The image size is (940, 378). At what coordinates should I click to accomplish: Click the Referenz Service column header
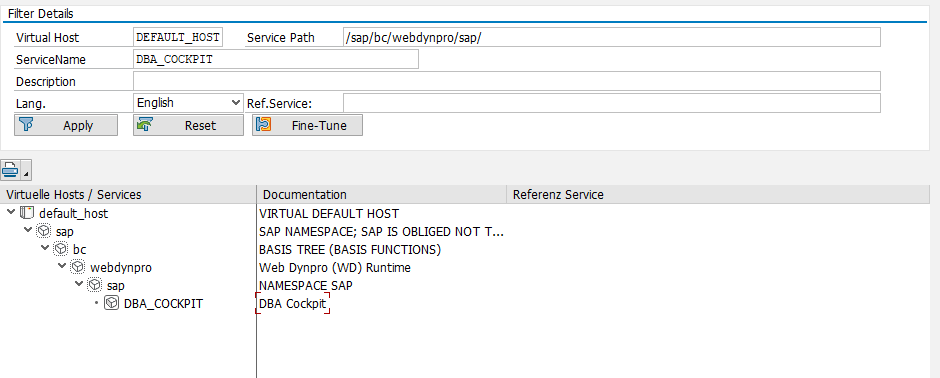717,195
